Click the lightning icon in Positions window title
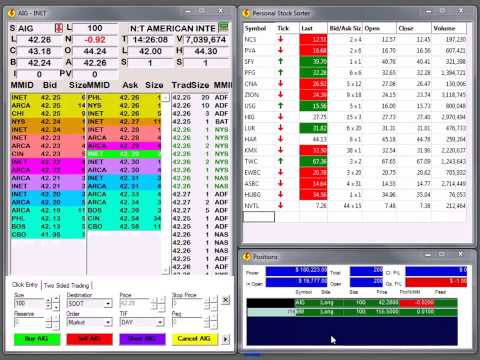 coord(246,256)
